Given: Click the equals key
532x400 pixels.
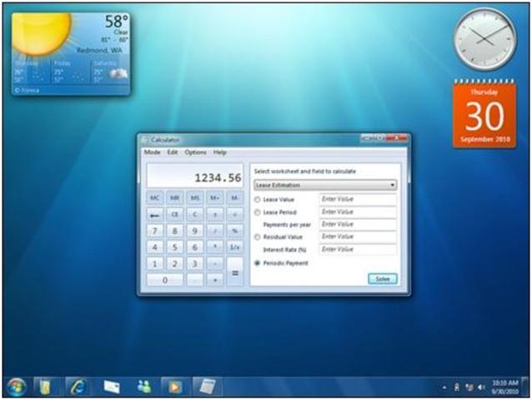Looking at the screenshot, I should click(235, 272).
